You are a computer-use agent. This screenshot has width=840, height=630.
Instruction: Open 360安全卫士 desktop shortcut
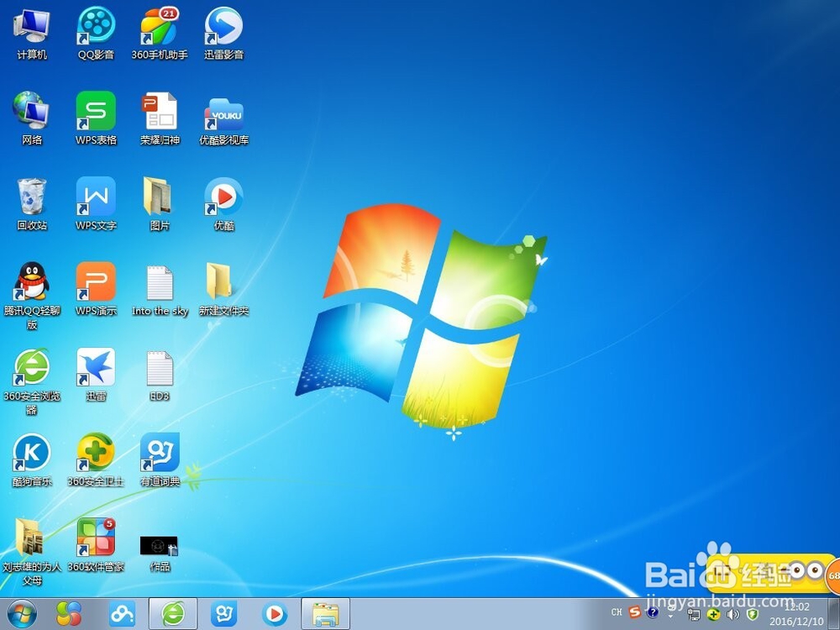[96, 460]
